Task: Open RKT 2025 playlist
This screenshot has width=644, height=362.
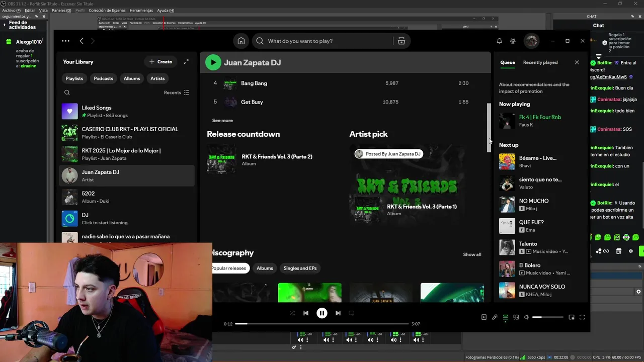Action: [127, 154]
